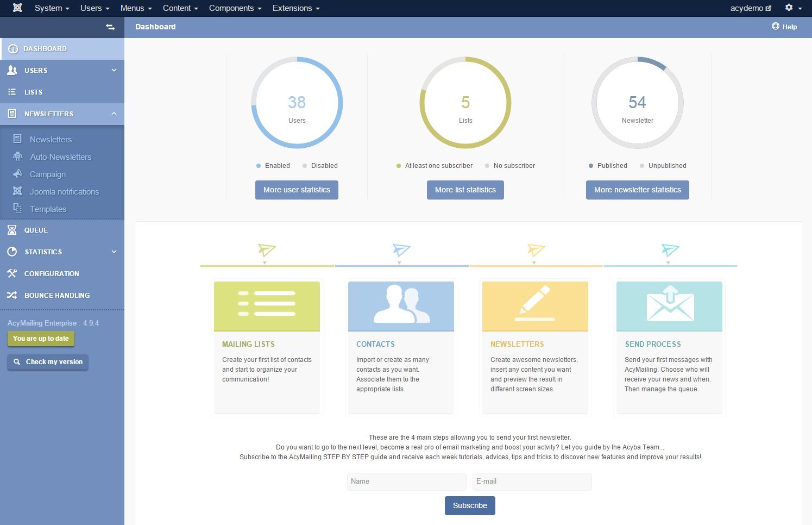Click the Configuration tools icon
The height and width of the screenshot is (525, 812).
[12, 273]
